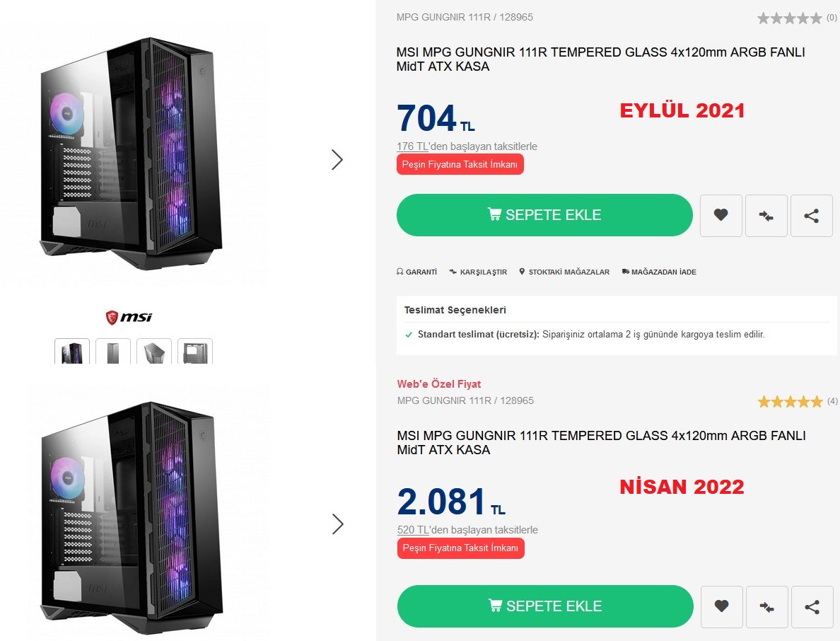Click the MSI brand logo
Screen dimensions: 840x641
tap(129, 317)
